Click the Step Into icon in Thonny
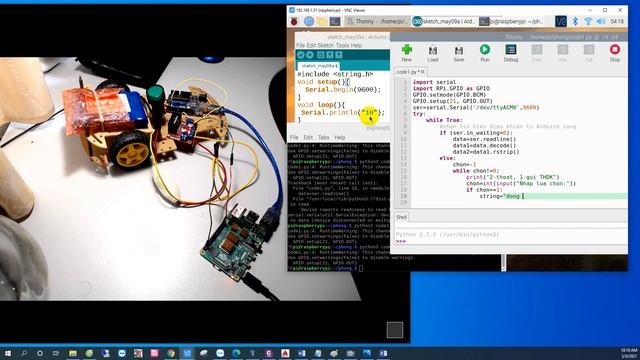 click(x=563, y=53)
